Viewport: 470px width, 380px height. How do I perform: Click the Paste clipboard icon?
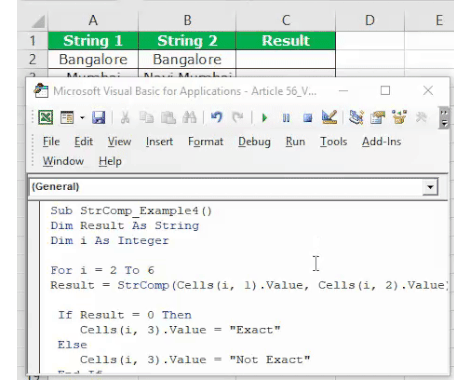(x=168, y=117)
